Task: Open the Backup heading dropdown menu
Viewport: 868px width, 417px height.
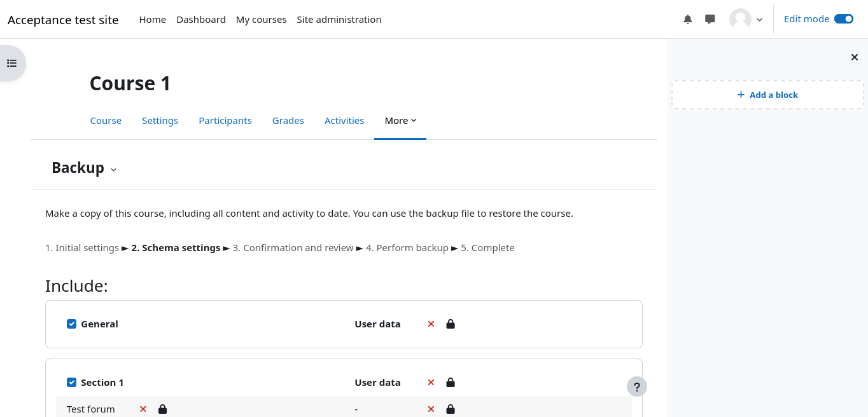Action: click(113, 169)
